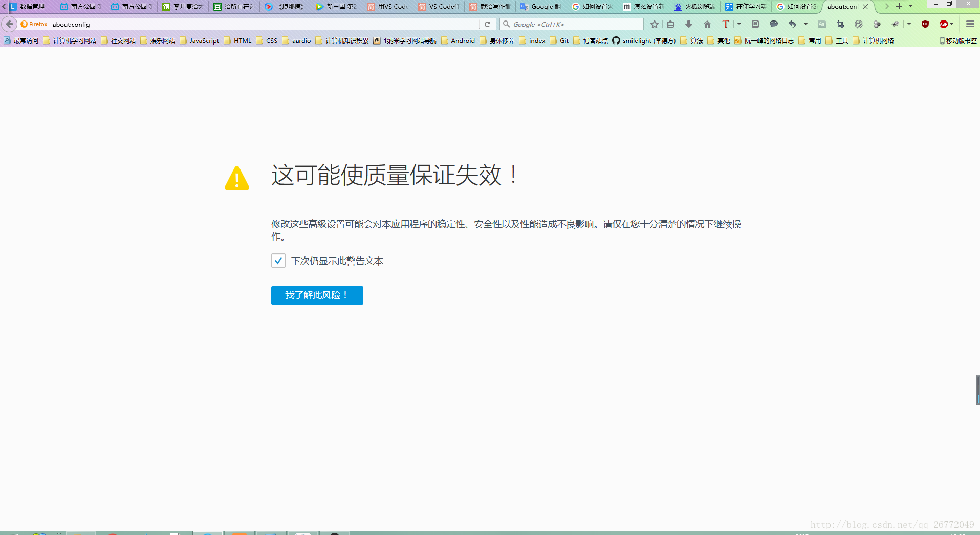Click the Firefox identity icon in the address bar
Image resolution: width=980 pixels, height=535 pixels.
34,24
